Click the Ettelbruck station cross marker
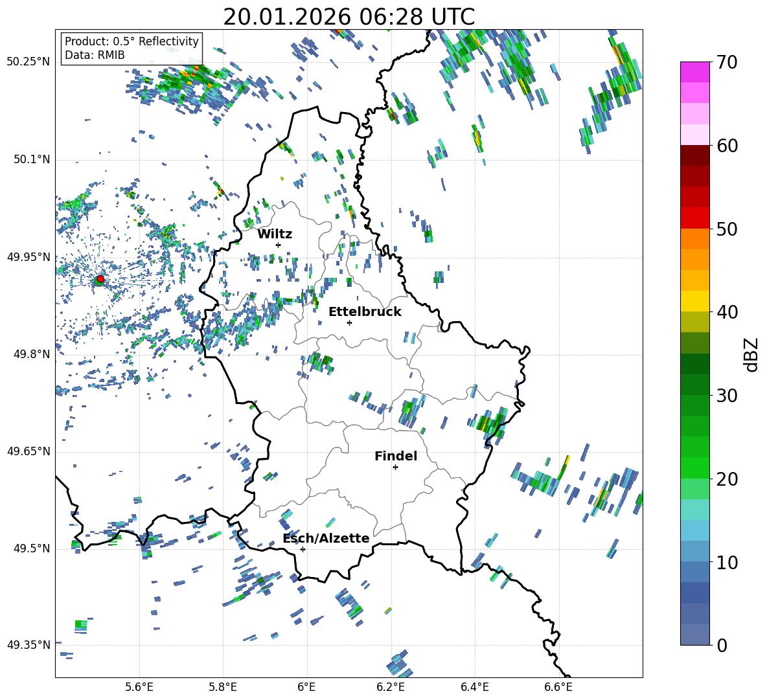 tap(349, 322)
